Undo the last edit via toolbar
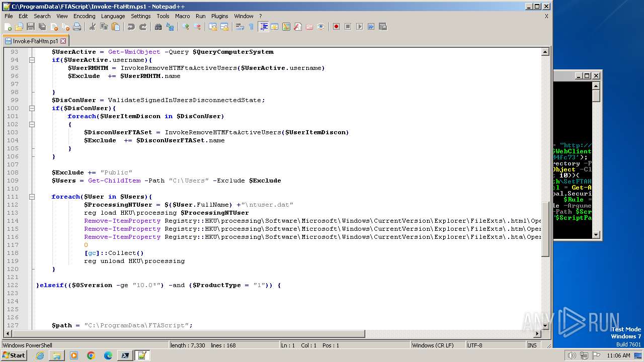Viewport: 644px width, 362px height. pyautogui.click(x=131, y=27)
